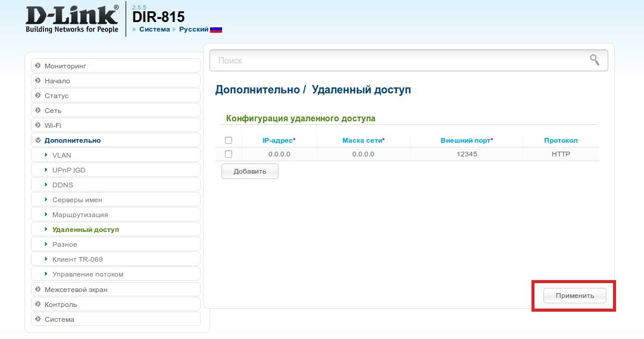
Task: Expand the Межсетевой экран section
Action: point(76,290)
